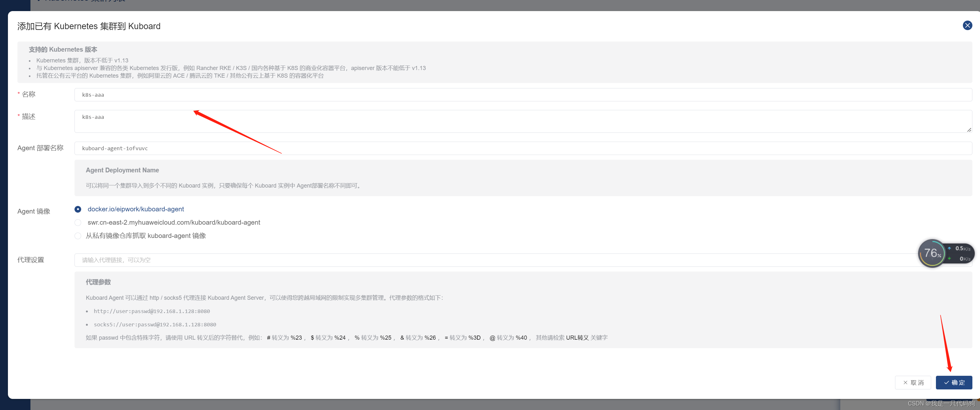
Task: Click the X icon inside the 取消 button
Action: 905,382
